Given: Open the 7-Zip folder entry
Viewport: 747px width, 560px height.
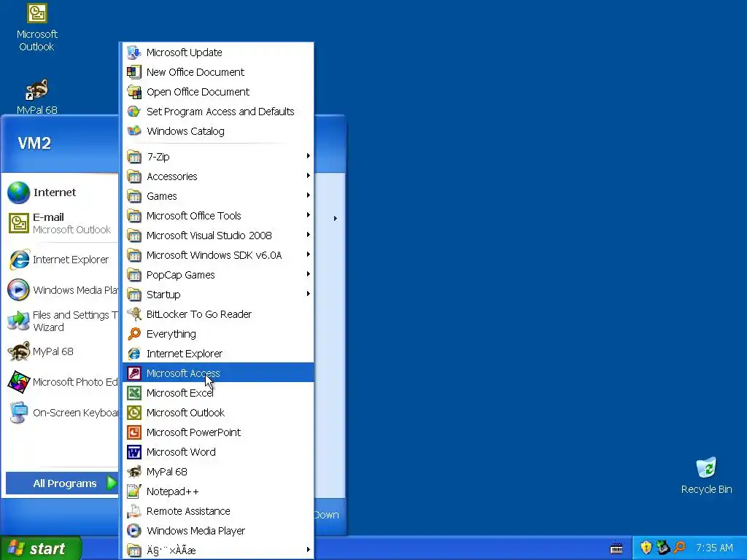Looking at the screenshot, I should [x=218, y=156].
